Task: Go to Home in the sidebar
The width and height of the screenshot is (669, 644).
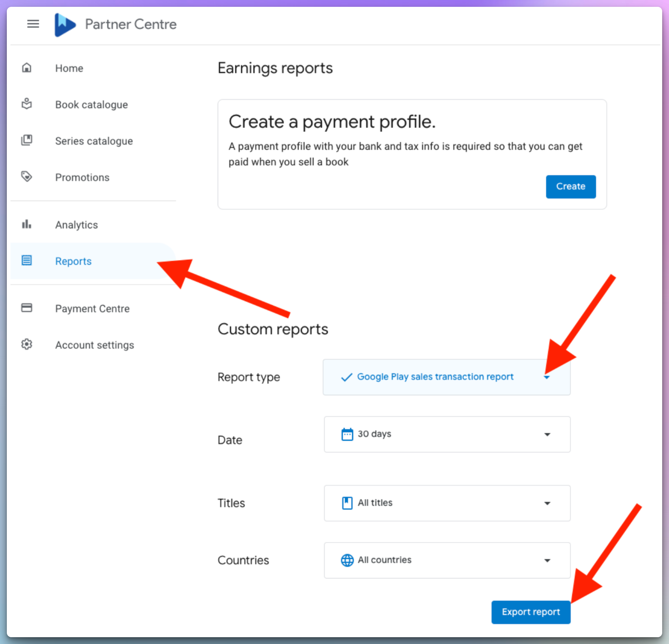Action: [x=93, y=68]
